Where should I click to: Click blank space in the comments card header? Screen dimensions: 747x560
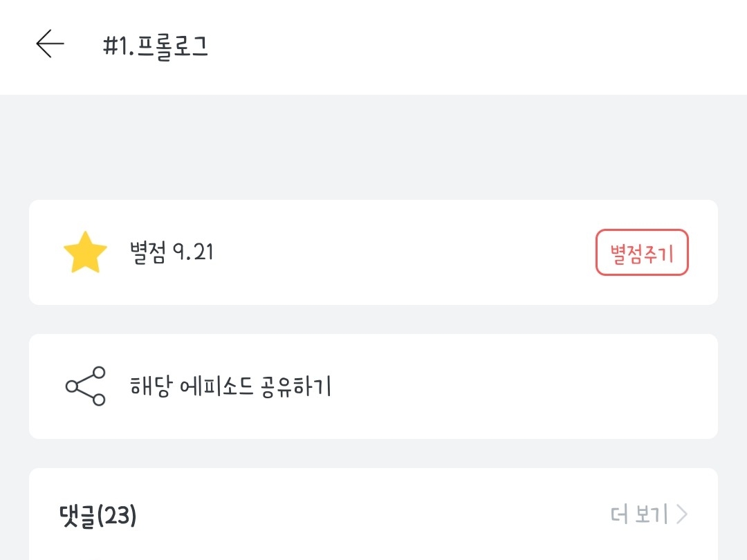tap(373, 515)
